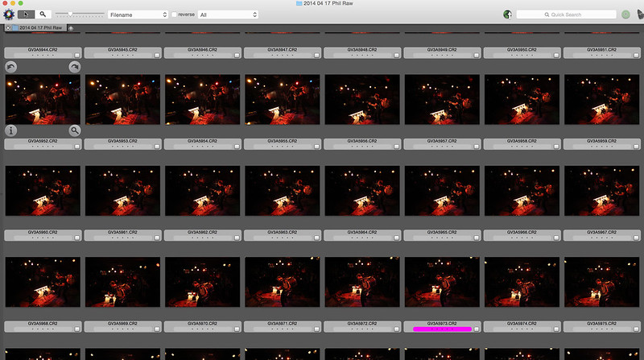644x360 pixels.
Task: Click the filename GV3A5950.CR2
Action: (x=522, y=50)
